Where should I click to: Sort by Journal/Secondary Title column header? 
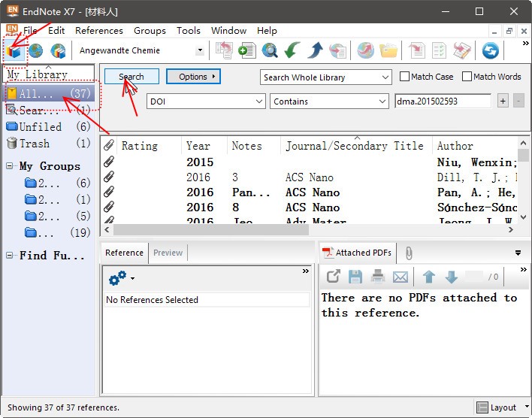[356, 146]
